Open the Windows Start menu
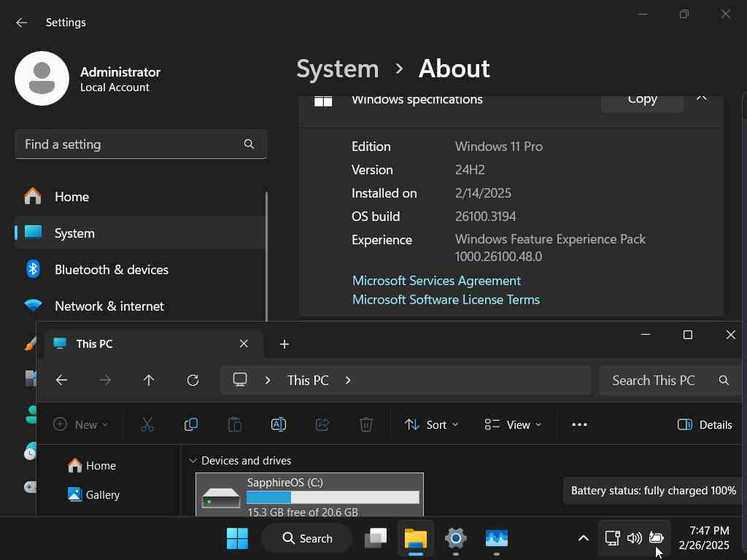This screenshot has width=747, height=560. pos(237,539)
